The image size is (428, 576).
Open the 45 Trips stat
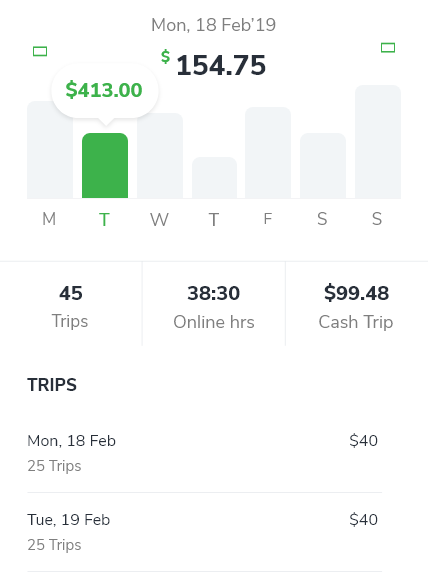coord(71,304)
